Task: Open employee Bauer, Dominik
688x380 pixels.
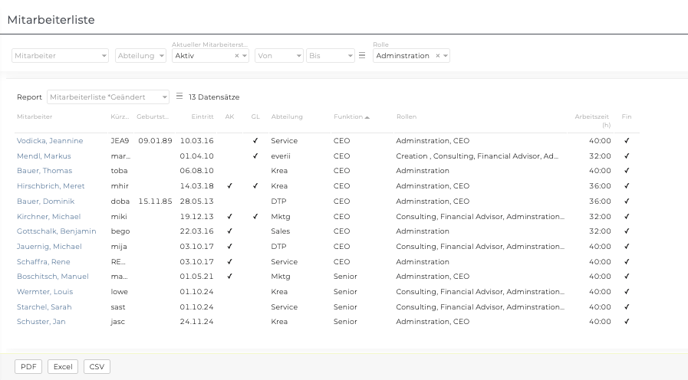Action: tap(46, 201)
